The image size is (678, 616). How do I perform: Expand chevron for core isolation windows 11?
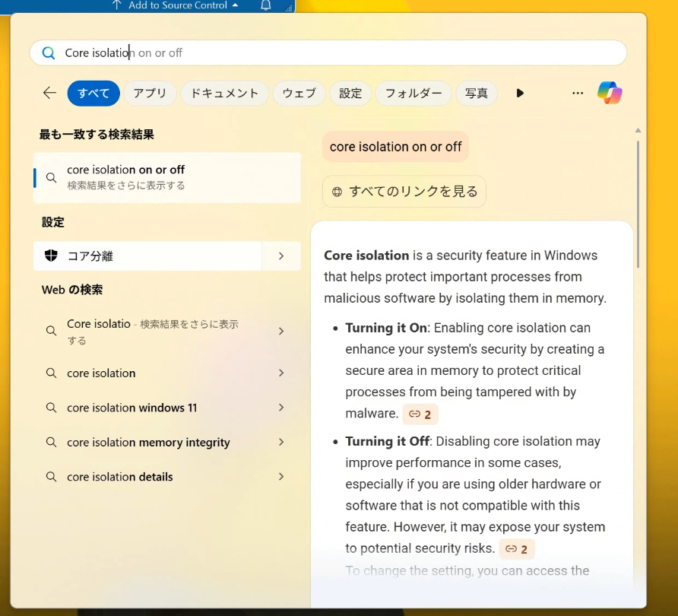[x=281, y=408]
